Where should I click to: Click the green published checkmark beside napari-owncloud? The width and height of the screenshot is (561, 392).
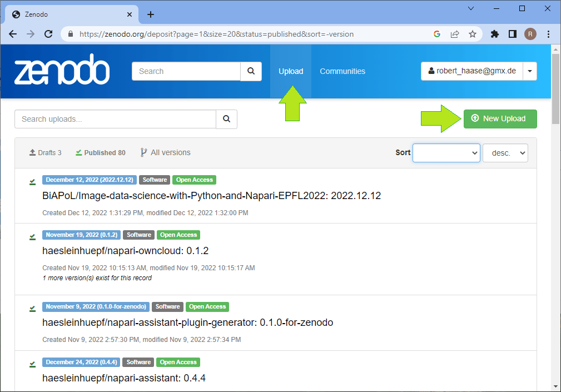click(32, 236)
